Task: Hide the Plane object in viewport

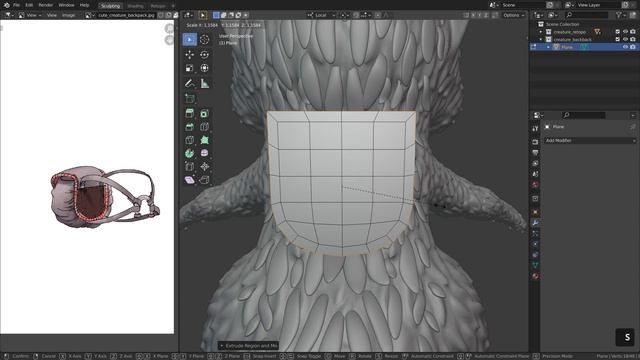Action: [625, 47]
